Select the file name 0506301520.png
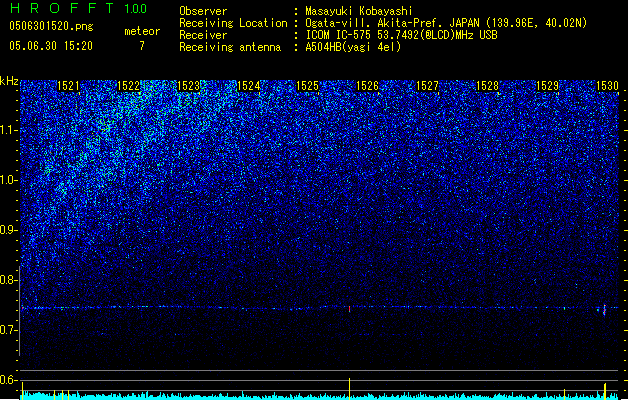Viewport: 629px width, 400px height. 51,26
